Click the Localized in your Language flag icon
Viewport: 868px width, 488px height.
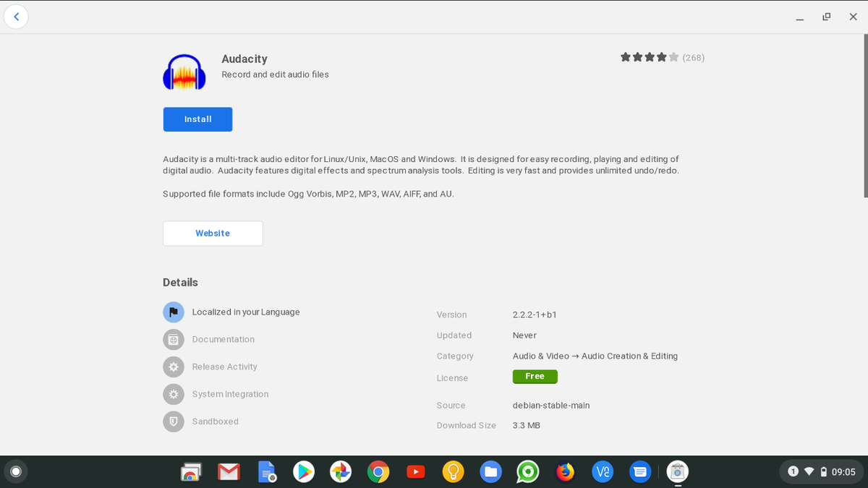coord(173,312)
